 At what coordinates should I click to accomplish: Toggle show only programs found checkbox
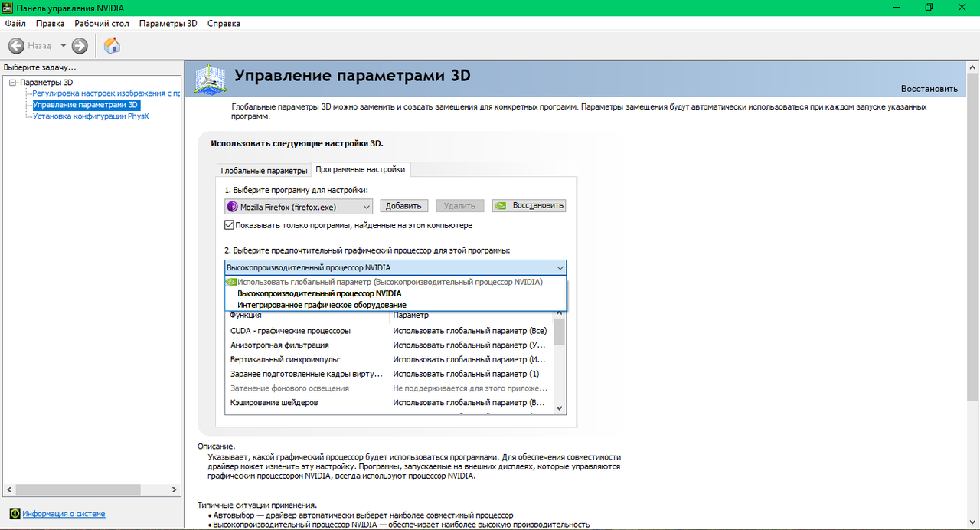point(229,225)
